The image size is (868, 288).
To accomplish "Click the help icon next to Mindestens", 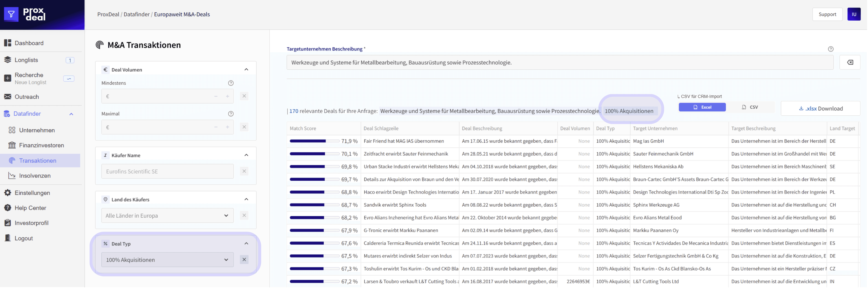I will pyautogui.click(x=231, y=83).
